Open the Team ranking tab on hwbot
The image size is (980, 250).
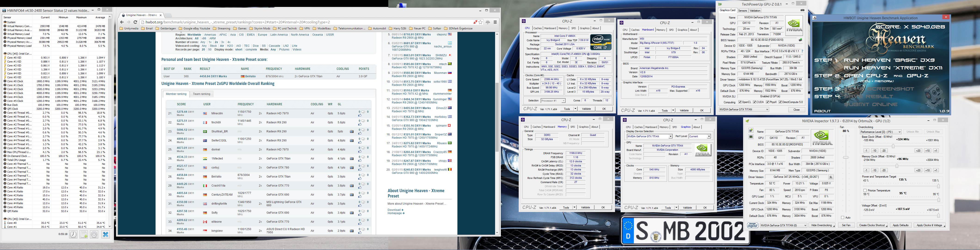point(201,94)
